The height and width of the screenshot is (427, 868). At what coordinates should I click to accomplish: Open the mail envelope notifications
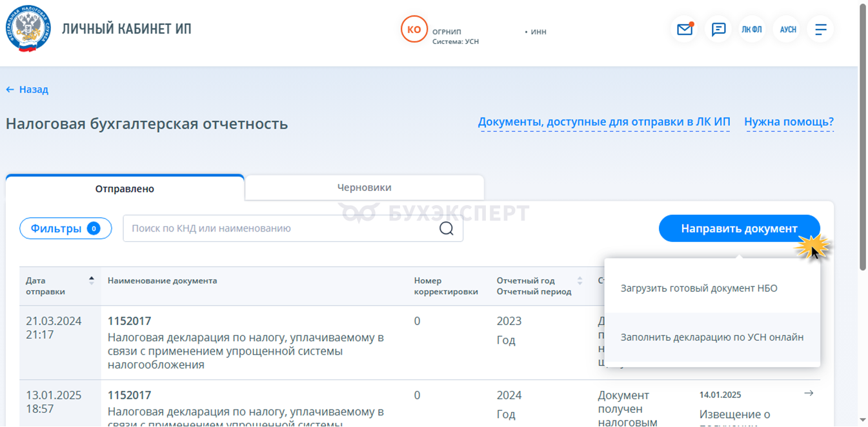tap(684, 30)
